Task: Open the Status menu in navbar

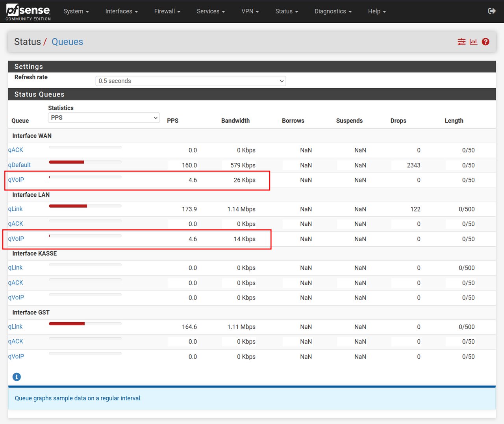Action: pos(287,11)
